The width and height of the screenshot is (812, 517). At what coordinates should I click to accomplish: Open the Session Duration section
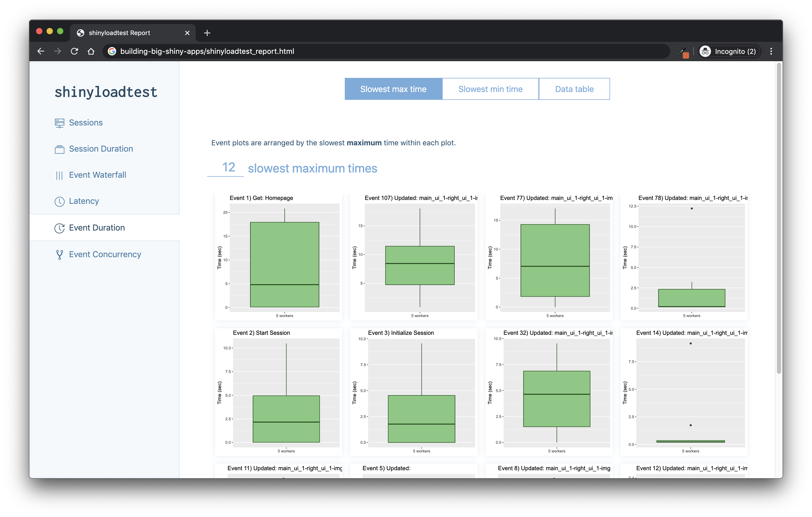101,149
